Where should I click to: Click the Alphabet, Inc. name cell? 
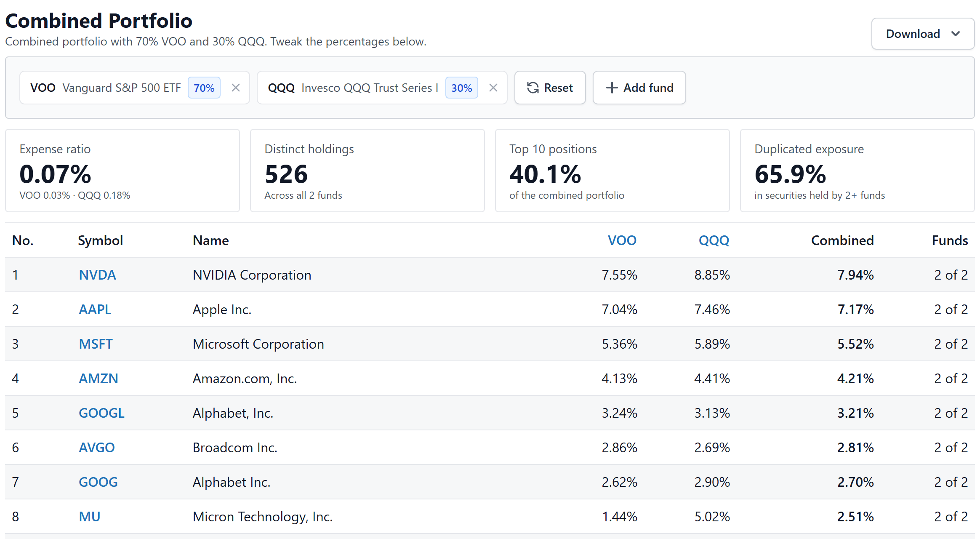pyautogui.click(x=233, y=413)
